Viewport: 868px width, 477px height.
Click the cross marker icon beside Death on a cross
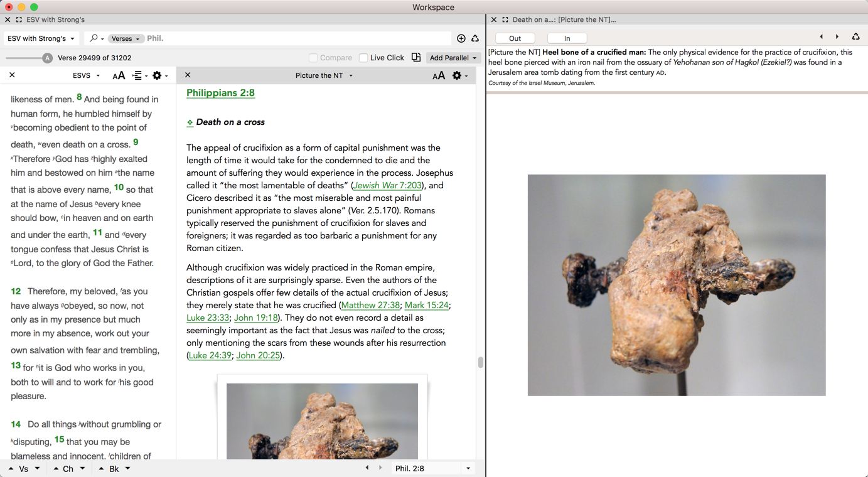coord(190,123)
